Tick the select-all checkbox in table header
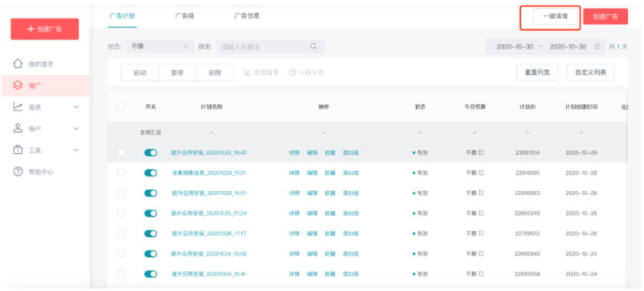Viewport: 644px width, 291px height. click(121, 107)
